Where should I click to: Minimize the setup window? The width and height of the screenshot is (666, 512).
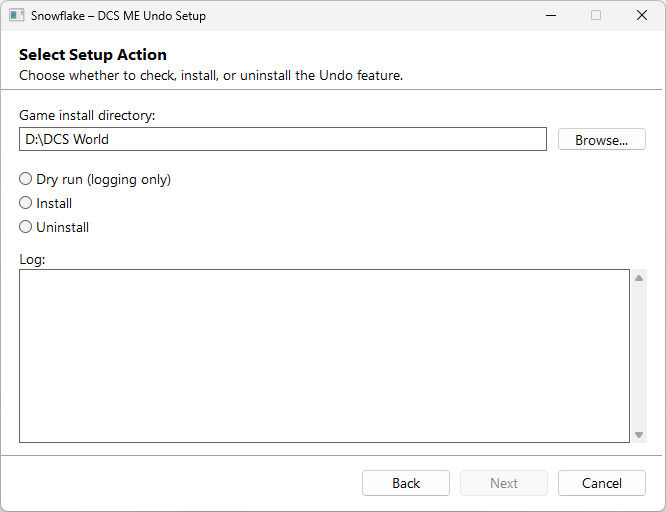pyautogui.click(x=551, y=15)
